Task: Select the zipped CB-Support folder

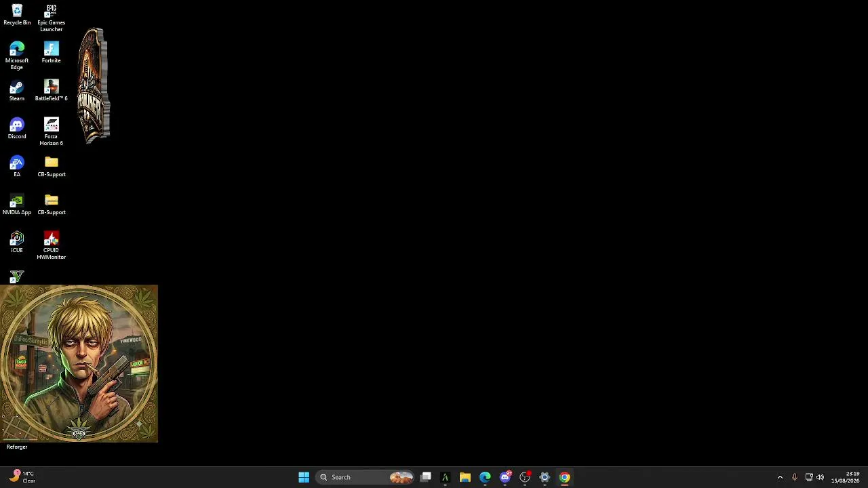Action: tap(51, 205)
